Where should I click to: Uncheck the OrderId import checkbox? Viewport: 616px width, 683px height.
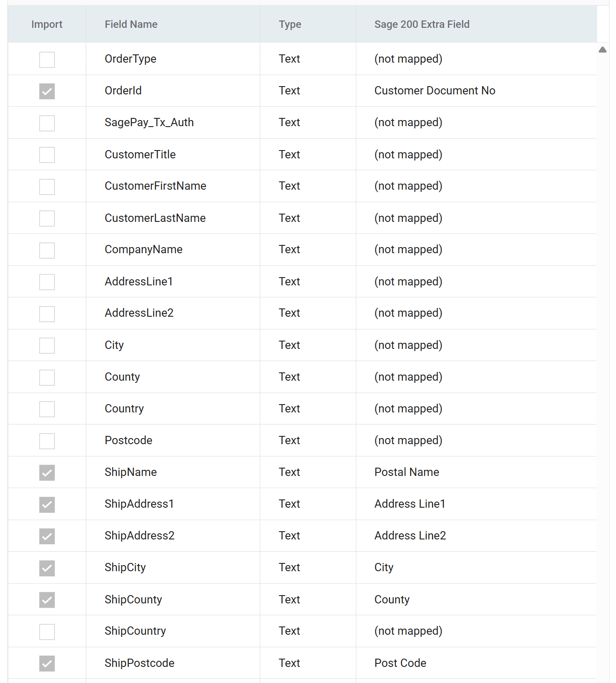pos(47,91)
